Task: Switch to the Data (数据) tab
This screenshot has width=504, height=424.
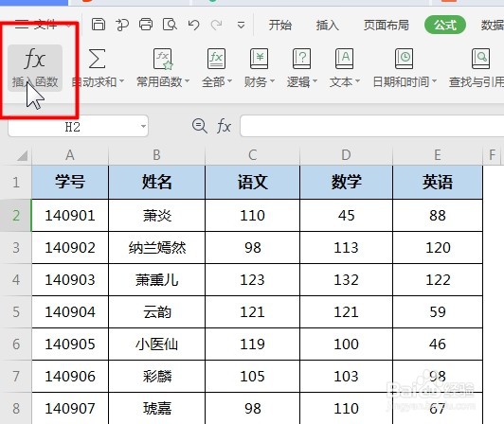Action: pyautogui.click(x=492, y=25)
